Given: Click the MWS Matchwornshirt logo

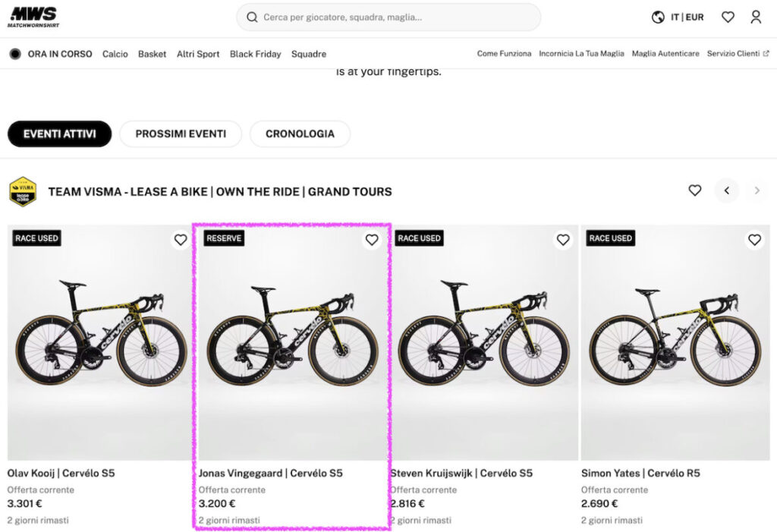Looking at the screenshot, I should click(32, 17).
